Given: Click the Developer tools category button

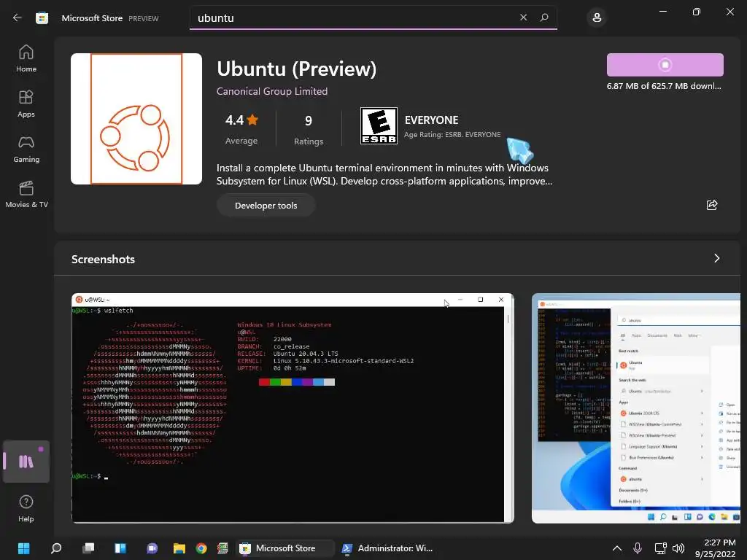Looking at the screenshot, I should click(266, 206).
